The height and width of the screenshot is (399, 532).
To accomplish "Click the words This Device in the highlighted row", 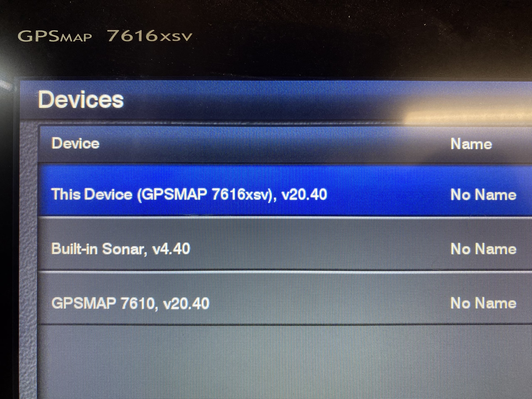I will point(92,194).
